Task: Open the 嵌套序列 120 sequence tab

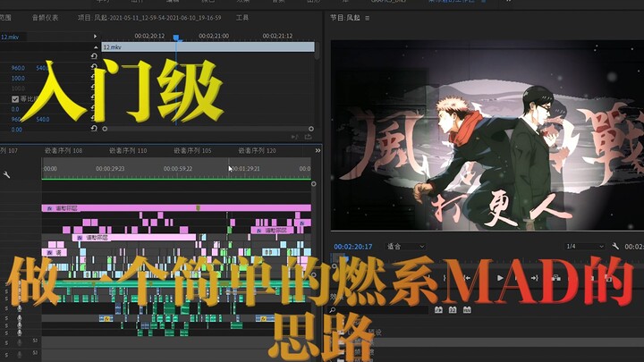Action: pyautogui.click(x=257, y=151)
